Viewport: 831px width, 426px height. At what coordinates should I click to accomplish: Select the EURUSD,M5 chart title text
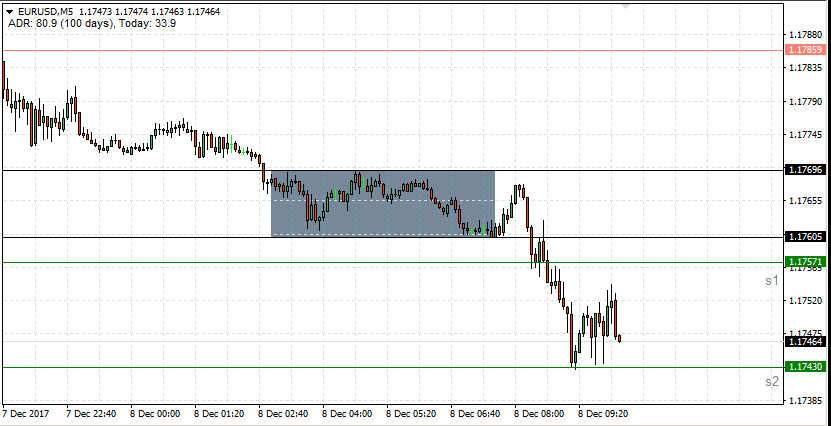point(46,12)
